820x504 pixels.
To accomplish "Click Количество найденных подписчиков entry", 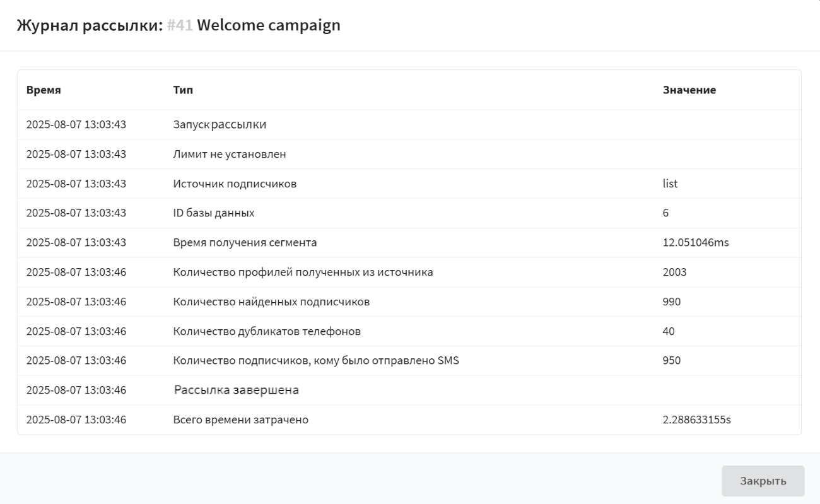I will coord(271,302).
